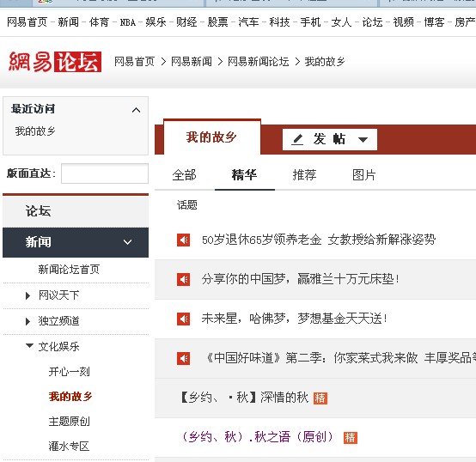Image resolution: width=476 pixels, height=462 pixels.
Task: Click speaker icon beside 《中国好味道》第二季 post
Action: coord(183,359)
